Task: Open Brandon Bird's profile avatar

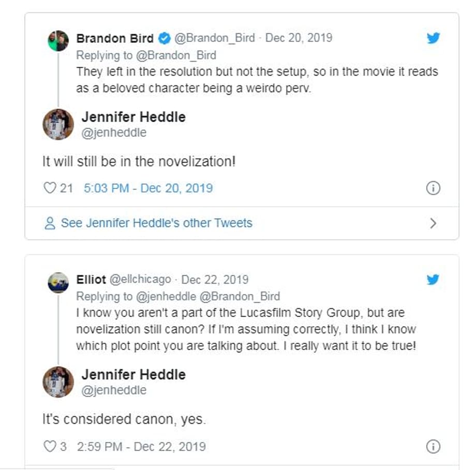Action: pyautogui.click(x=58, y=40)
